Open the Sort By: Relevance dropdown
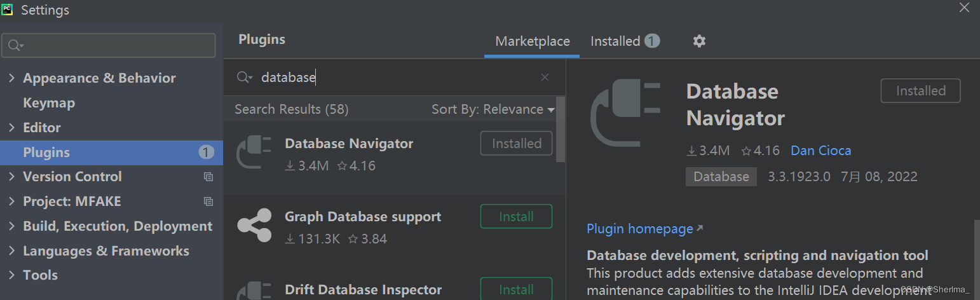 pyautogui.click(x=493, y=109)
